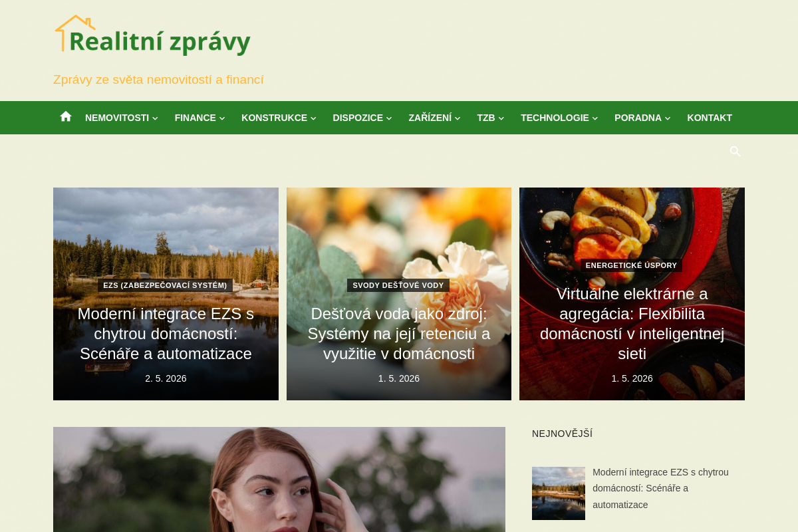
Task: Open the KONSTRUKCE menu item
Action: click(x=274, y=118)
